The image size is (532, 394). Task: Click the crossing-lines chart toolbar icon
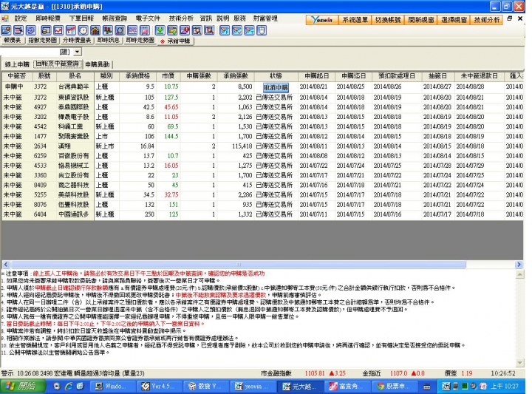pos(132,30)
